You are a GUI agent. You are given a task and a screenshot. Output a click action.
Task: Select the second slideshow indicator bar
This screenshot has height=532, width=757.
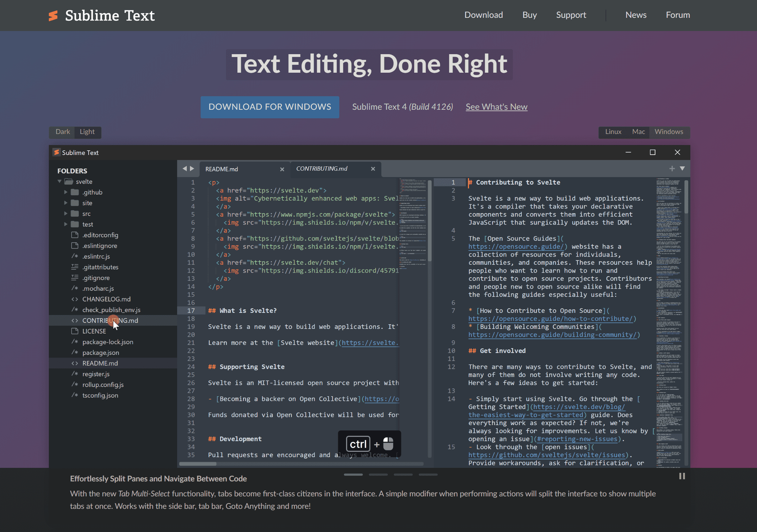pyautogui.click(x=378, y=475)
